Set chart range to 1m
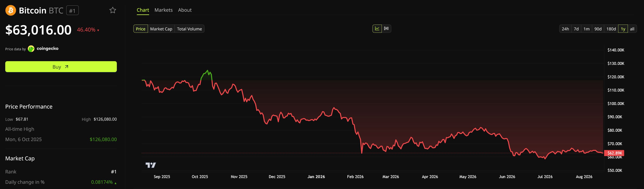The image size is (644, 189). [586, 29]
